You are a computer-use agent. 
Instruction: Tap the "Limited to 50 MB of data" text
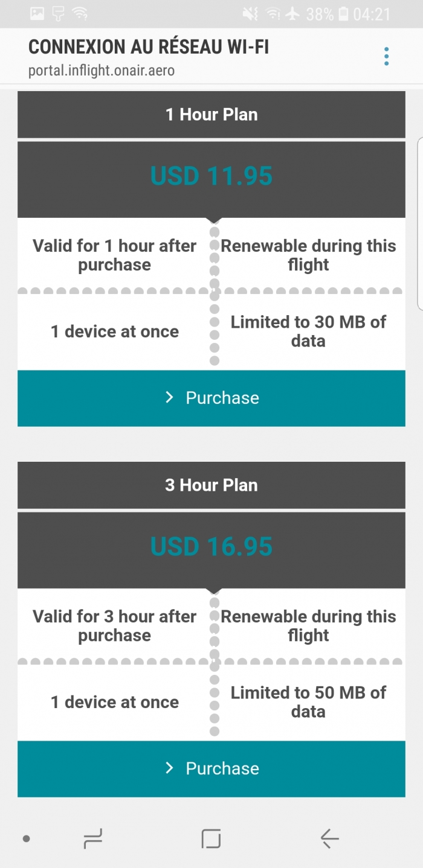click(308, 702)
